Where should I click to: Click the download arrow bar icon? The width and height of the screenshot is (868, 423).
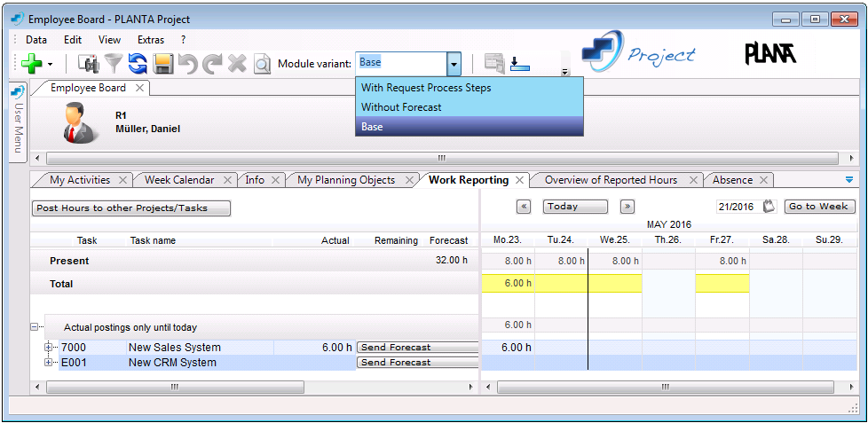coord(520,64)
